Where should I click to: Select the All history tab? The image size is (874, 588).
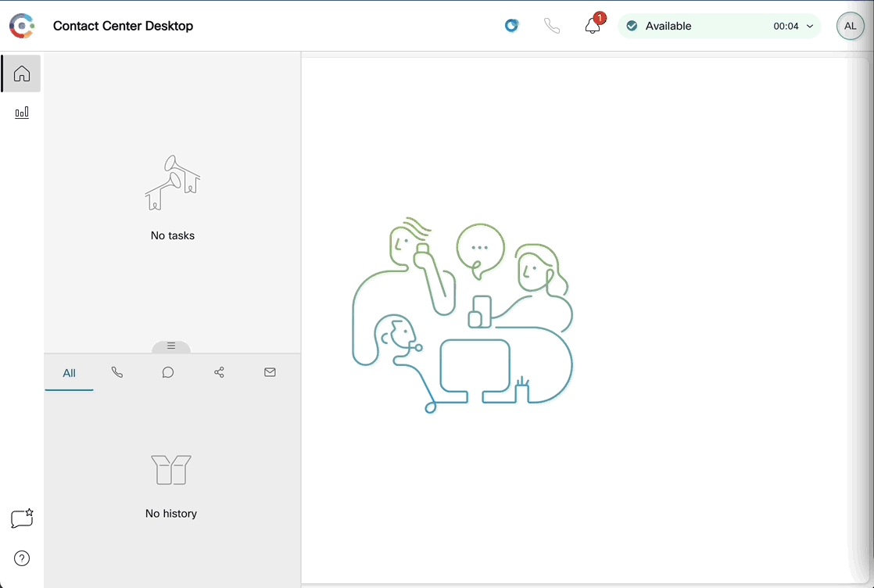pos(69,373)
